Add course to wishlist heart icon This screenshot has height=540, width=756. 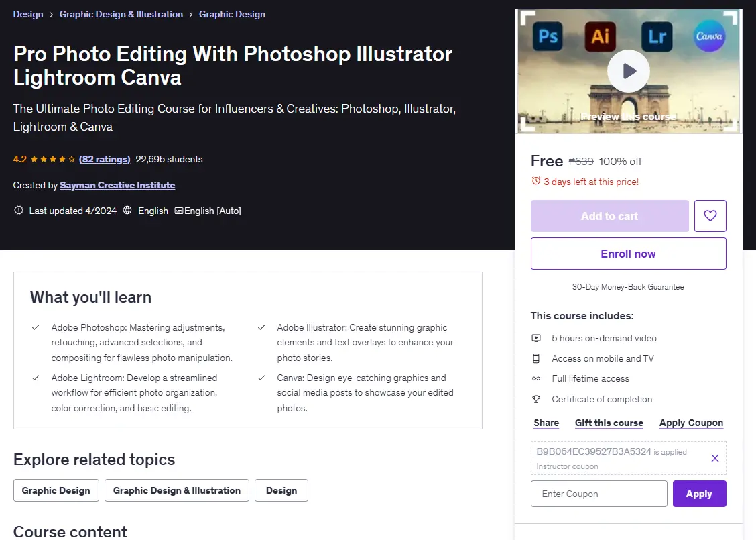710,216
